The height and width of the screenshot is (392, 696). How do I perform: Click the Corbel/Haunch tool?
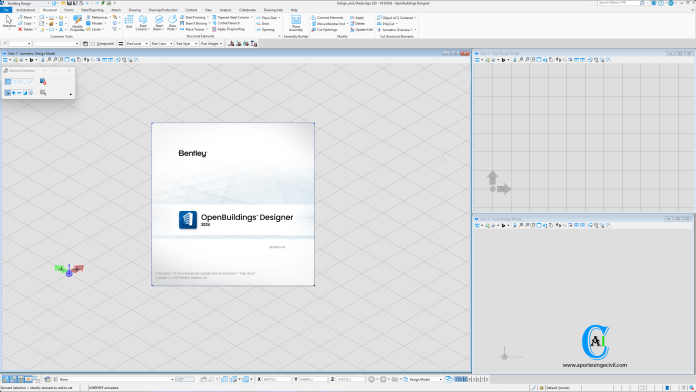click(x=226, y=23)
